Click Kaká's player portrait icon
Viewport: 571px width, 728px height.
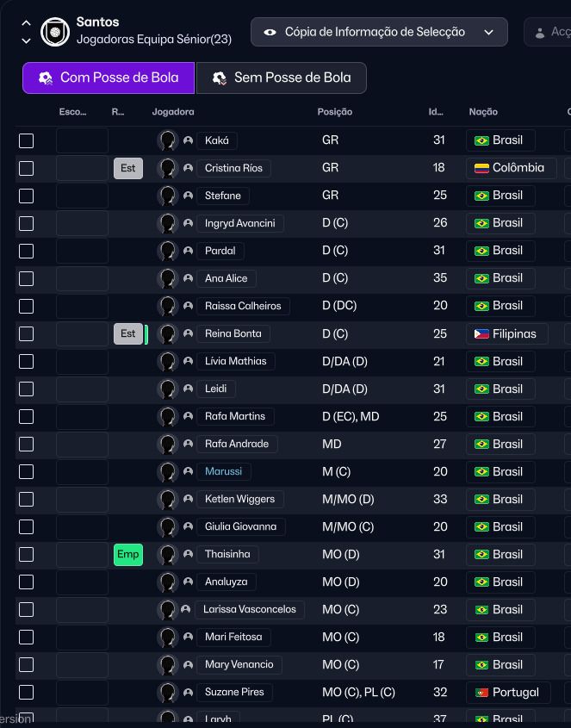coord(167,140)
